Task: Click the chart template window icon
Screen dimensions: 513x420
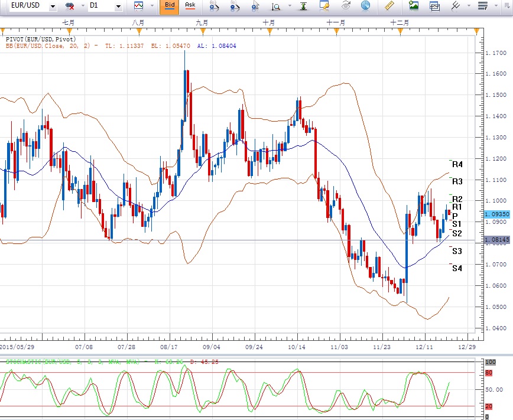Action: click(x=434, y=6)
